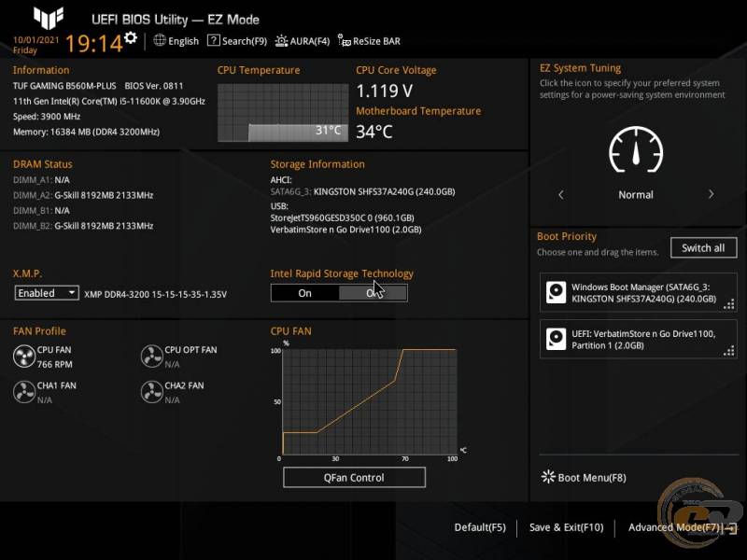Screen dimensions: 747x560
Task: Open Search(F9)
Action: click(x=245, y=41)
